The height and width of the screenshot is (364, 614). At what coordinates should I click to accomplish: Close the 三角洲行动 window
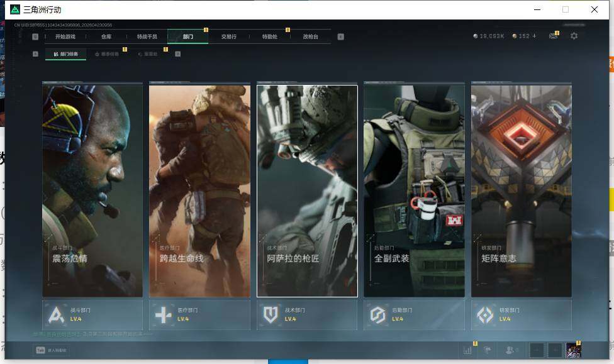click(x=594, y=9)
